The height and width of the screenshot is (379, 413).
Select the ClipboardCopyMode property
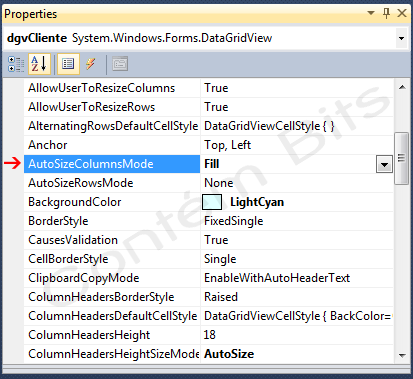click(x=112, y=278)
